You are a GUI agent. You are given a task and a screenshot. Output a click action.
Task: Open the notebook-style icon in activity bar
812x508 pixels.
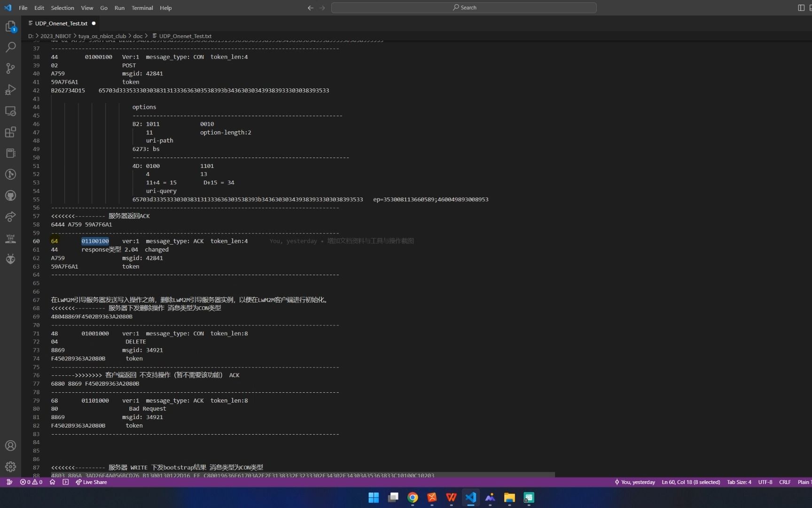(10, 153)
